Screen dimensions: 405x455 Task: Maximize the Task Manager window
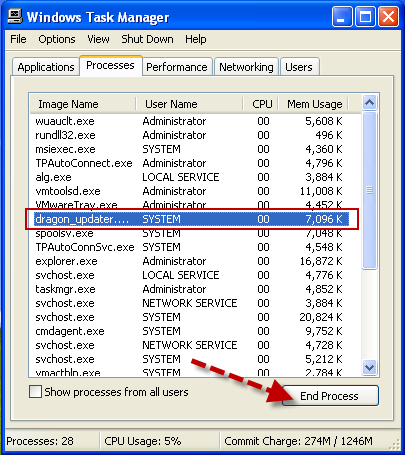pyautogui.click(x=365, y=17)
